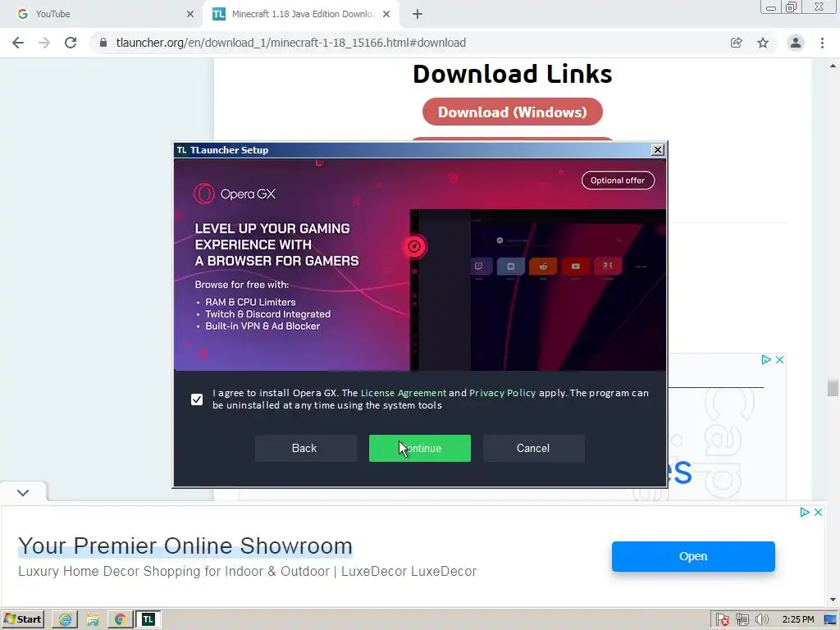Click 'Twitch & Discord Integrated' text
This screenshot has height=630, width=840.
pyautogui.click(x=268, y=314)
